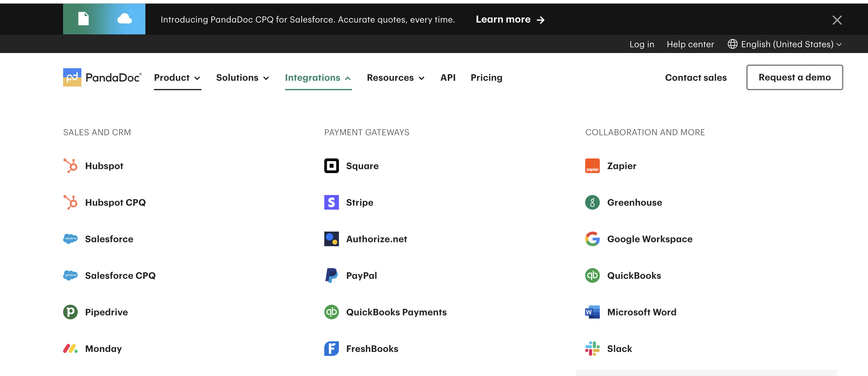Open the Hubspot CPQ integration link

(x=115, y=203)
